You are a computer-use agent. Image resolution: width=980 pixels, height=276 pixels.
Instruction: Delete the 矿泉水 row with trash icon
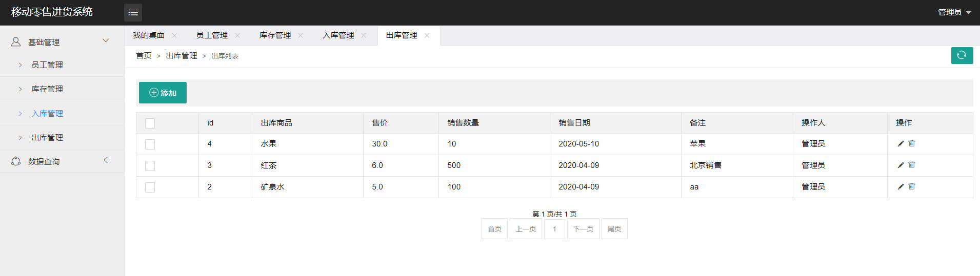click(911, 186)
